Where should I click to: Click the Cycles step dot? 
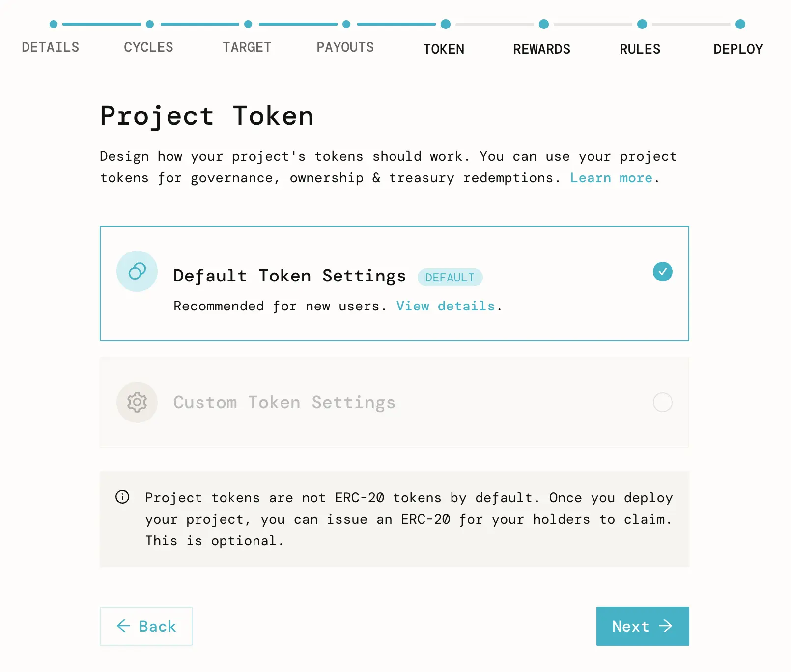[150, 24]
